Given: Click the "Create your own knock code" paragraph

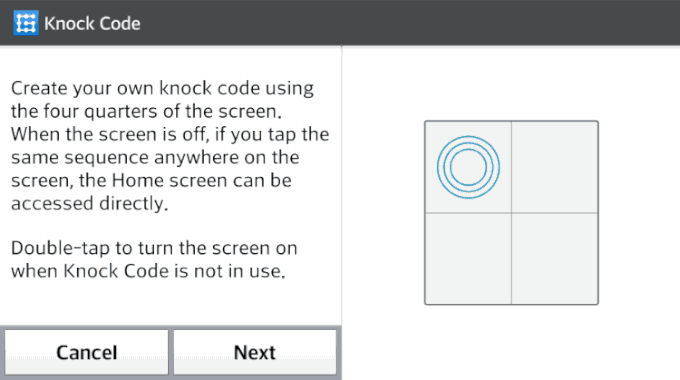Looking at the screenshot, I should pos(170,146).
